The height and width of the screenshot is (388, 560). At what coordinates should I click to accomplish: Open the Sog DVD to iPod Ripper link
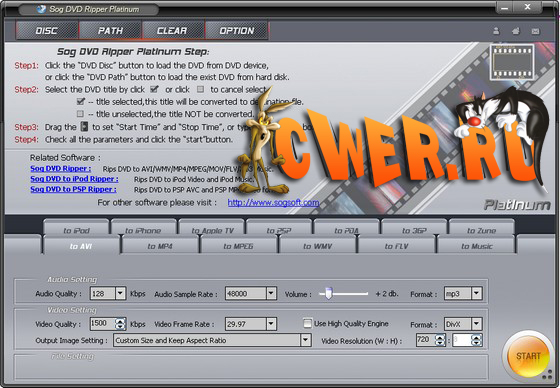(x=74, y=179)
